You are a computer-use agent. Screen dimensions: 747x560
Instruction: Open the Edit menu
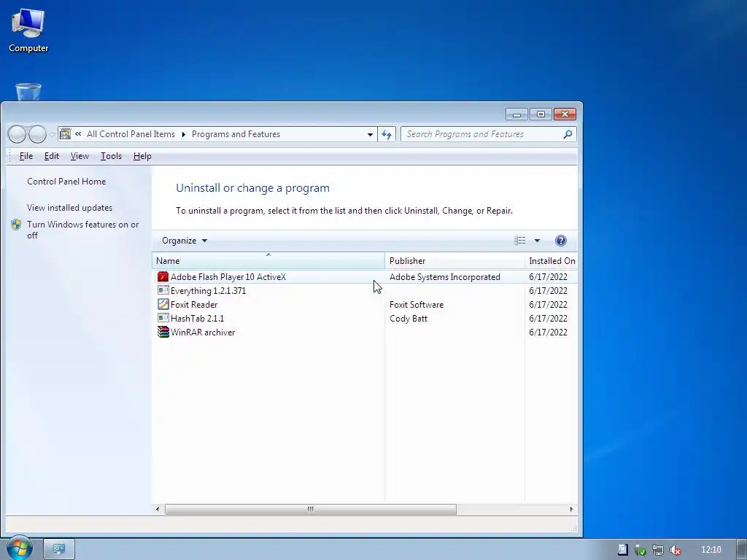(x=52, y=156)
